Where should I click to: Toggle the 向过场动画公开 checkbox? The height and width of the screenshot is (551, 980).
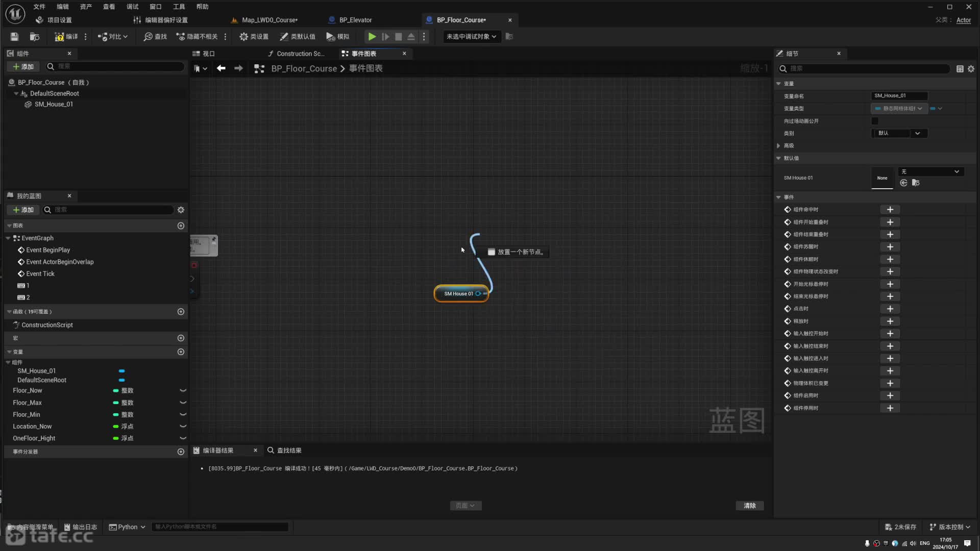click(x=875, y=121)
